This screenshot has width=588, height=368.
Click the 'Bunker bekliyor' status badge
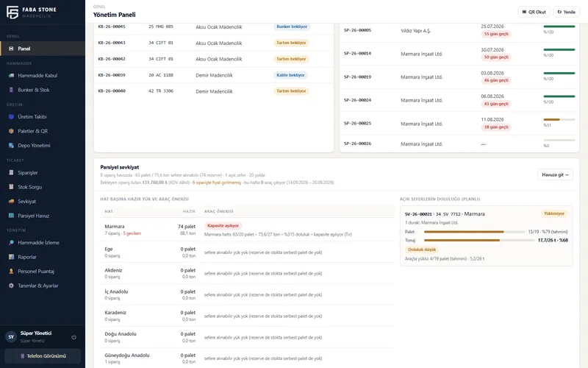(x=292, y=26)
